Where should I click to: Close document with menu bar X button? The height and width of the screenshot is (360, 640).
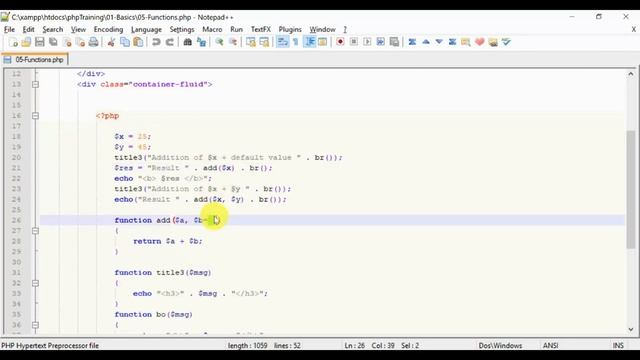[x=633, y=29]
